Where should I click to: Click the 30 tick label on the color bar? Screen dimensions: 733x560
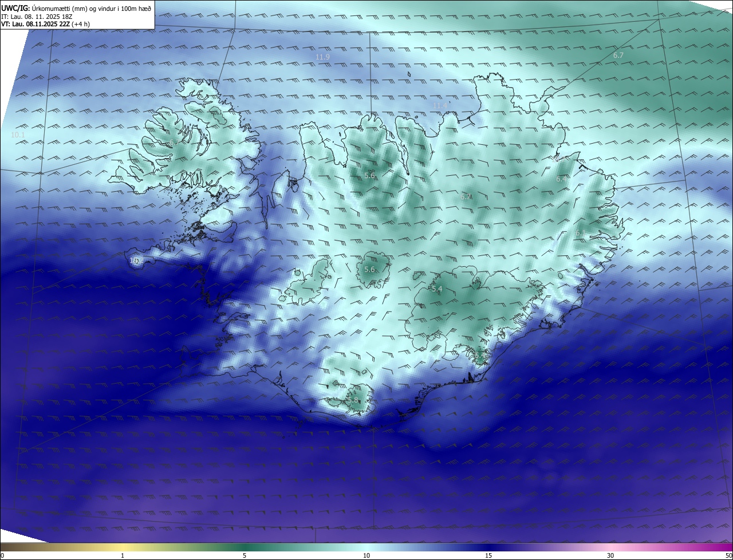coord(610,555)
